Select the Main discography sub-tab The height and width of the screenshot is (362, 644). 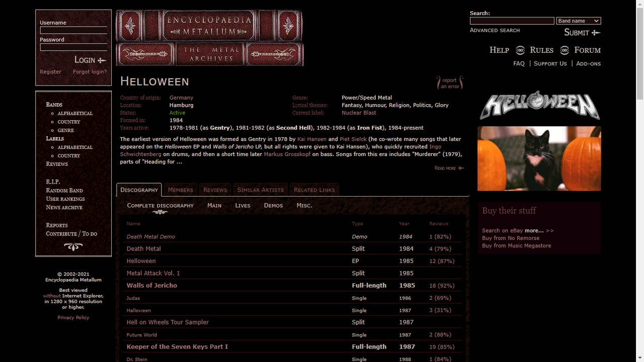point(214,206)
